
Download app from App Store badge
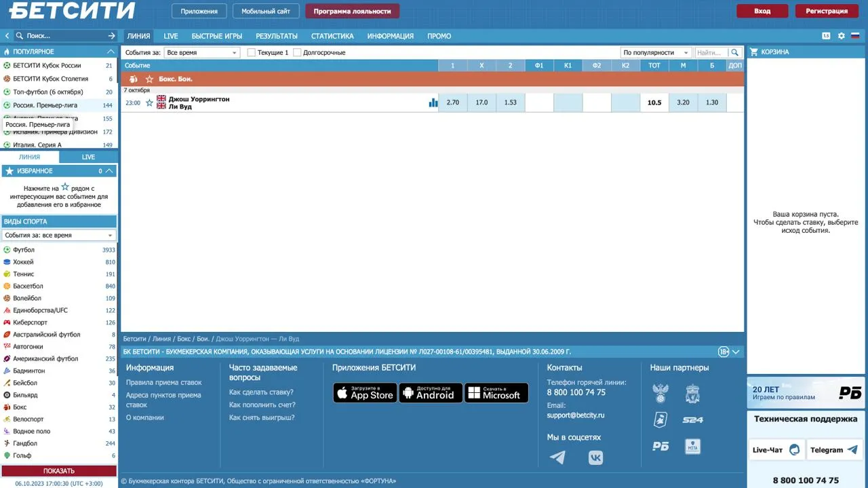[365, 393]
